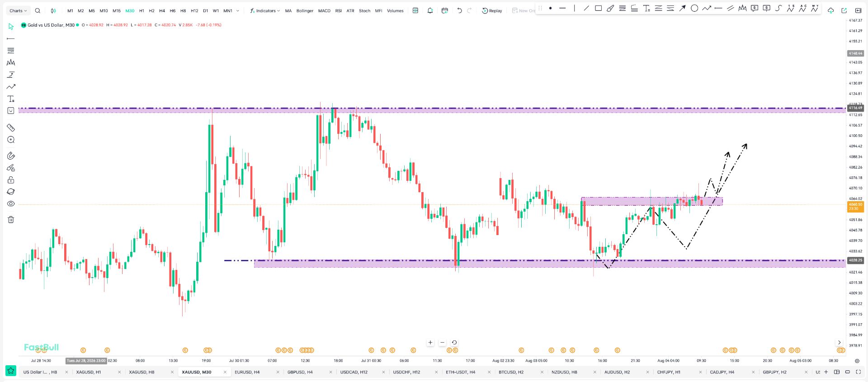Toggle fullscreen mode icon at bottom right

point(859,372)
